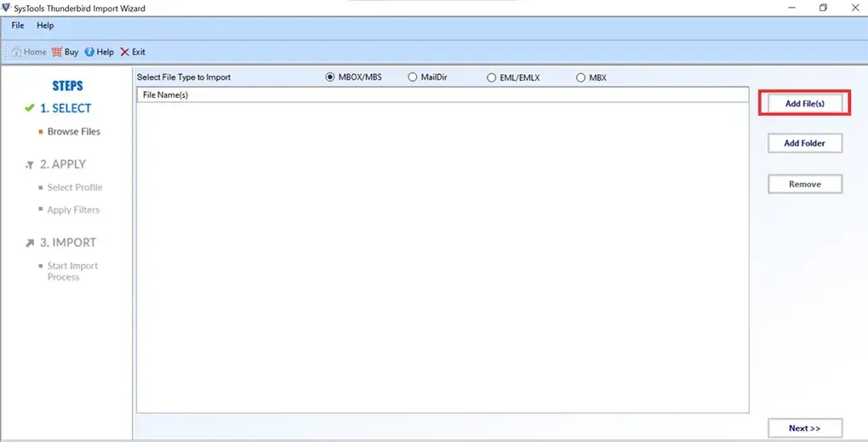Viewport: 868px width, 442px height.
Task: Click the arrow icon beside 3. IMPORT
Action: [x=30, y=243]
